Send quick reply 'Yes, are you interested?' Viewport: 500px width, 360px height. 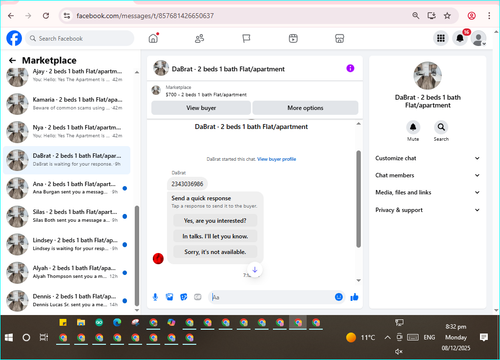click(215, 221)
